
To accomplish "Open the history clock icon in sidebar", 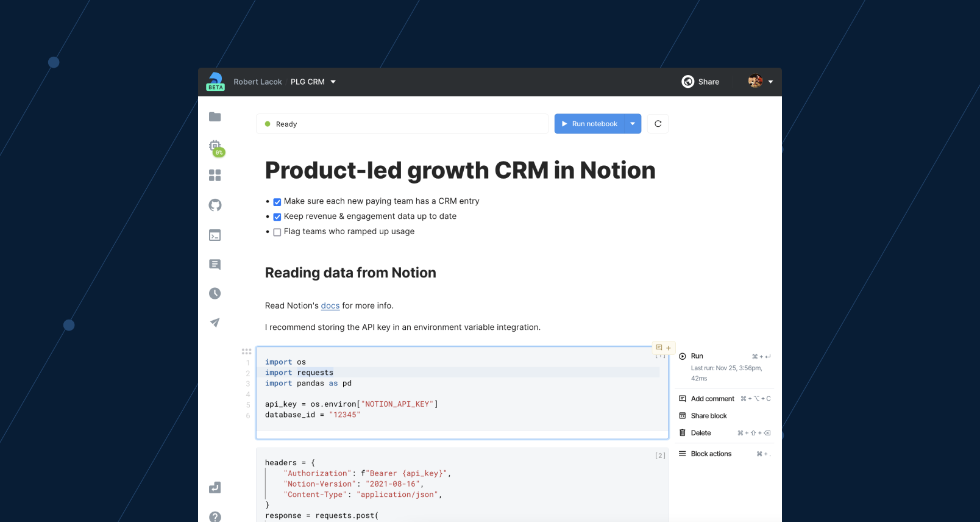I will pyautogui.click(x=215, y=293).
